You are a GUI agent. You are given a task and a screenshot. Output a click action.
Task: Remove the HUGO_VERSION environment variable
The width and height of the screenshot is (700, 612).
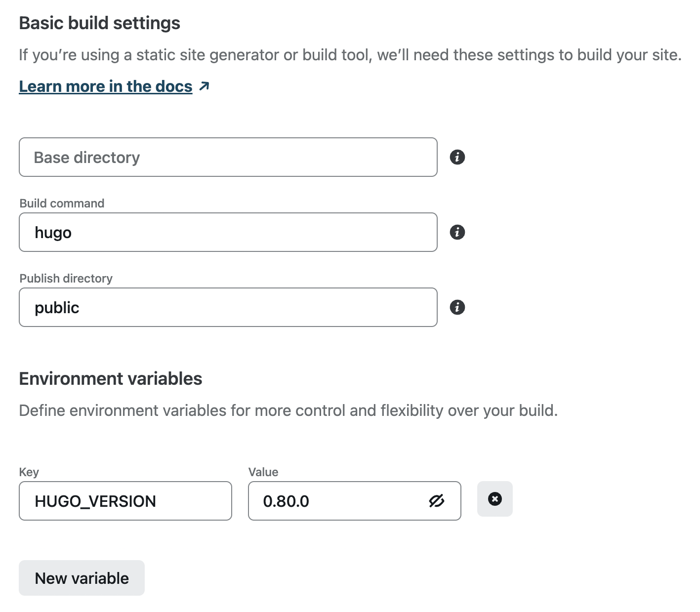click(x=494, y=499)
